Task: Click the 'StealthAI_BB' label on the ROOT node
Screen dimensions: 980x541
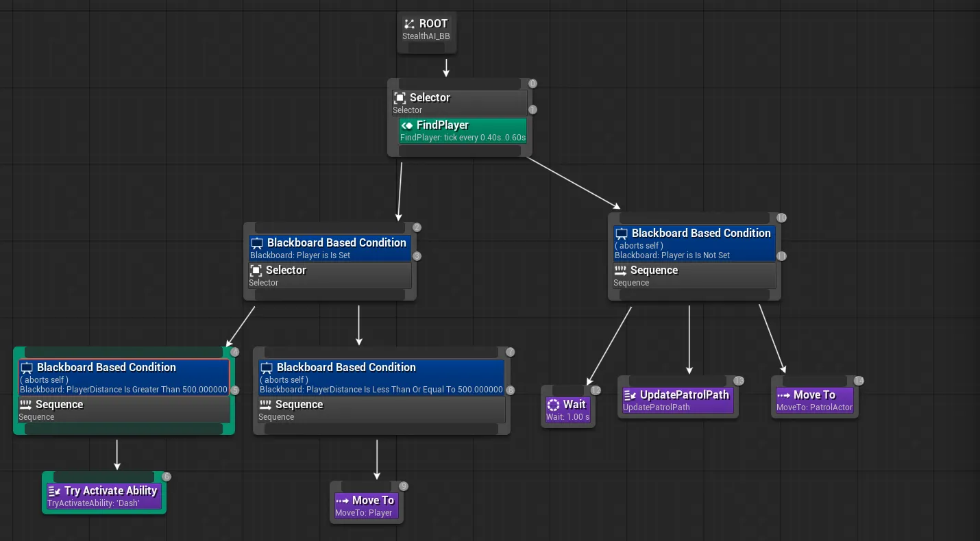Action: pyautogui.click(x=426, y=36)
